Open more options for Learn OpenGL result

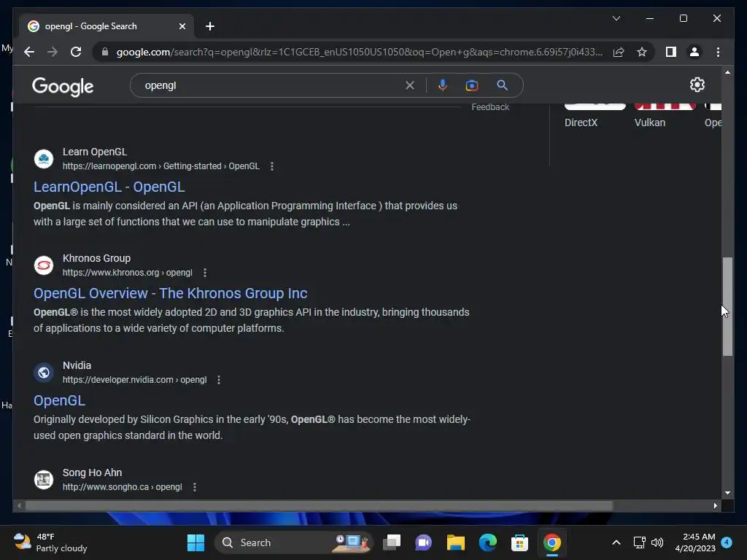point(272,166)
